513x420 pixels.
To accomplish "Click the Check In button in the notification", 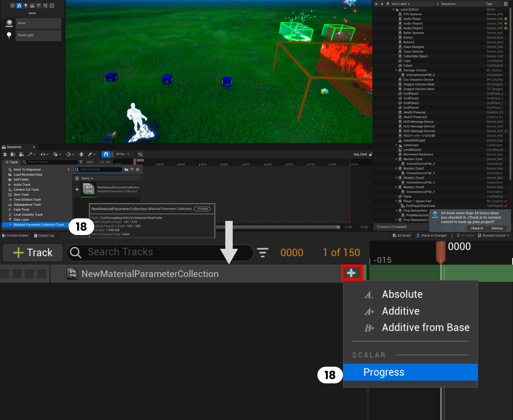I will point(477,228).
